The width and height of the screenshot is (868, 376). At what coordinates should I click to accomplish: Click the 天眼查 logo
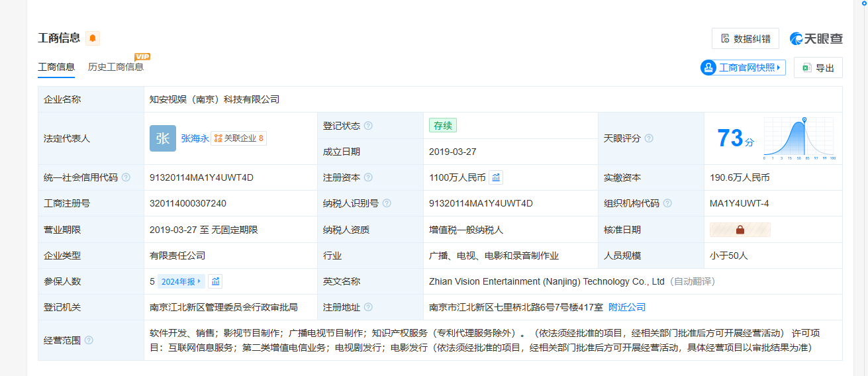[x=816, y=38]
